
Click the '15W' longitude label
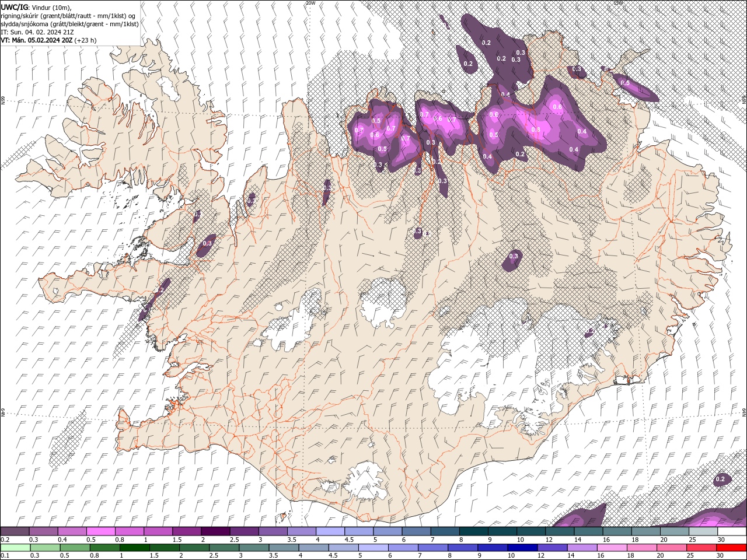coord(619,3)
